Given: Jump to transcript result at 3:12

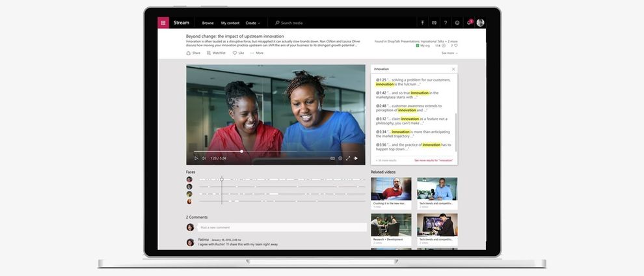Looking at the screenshot, I should tap(412, 121).
